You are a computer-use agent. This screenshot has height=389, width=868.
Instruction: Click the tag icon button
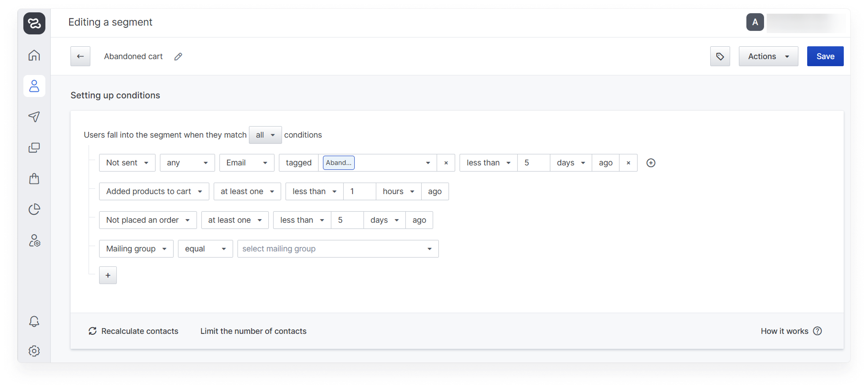click(x=720, y=56)
